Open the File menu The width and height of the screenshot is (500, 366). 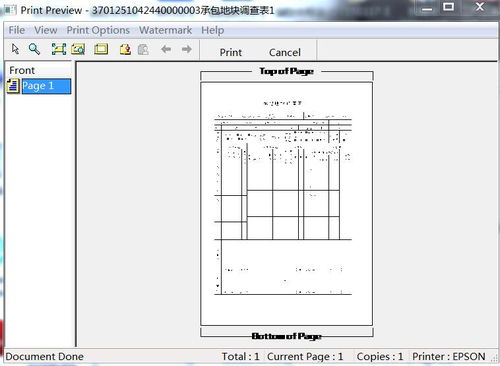(x=17, y=30)
